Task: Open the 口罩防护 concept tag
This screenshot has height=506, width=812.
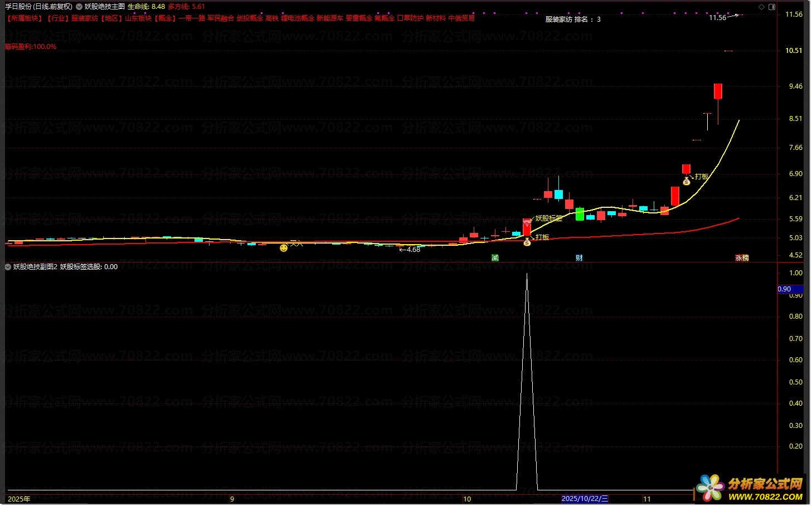Action: (x=410, y=18)
